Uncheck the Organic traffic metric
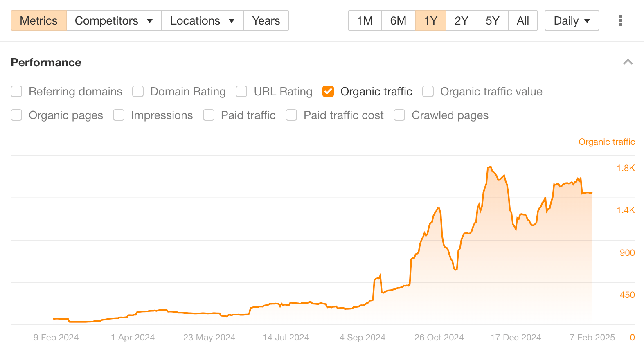This screenshot has width=644, height=356. click(328, 91)
